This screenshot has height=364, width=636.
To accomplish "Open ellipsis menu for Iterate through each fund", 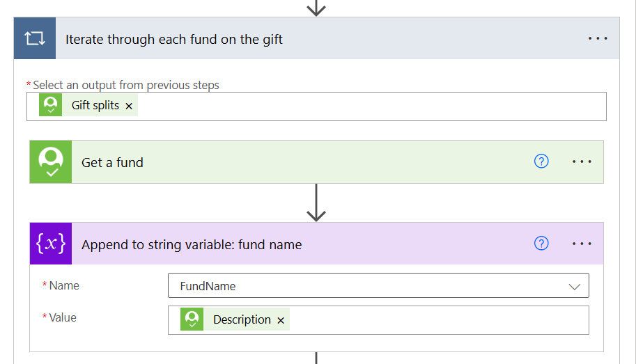I will (598, 38).
